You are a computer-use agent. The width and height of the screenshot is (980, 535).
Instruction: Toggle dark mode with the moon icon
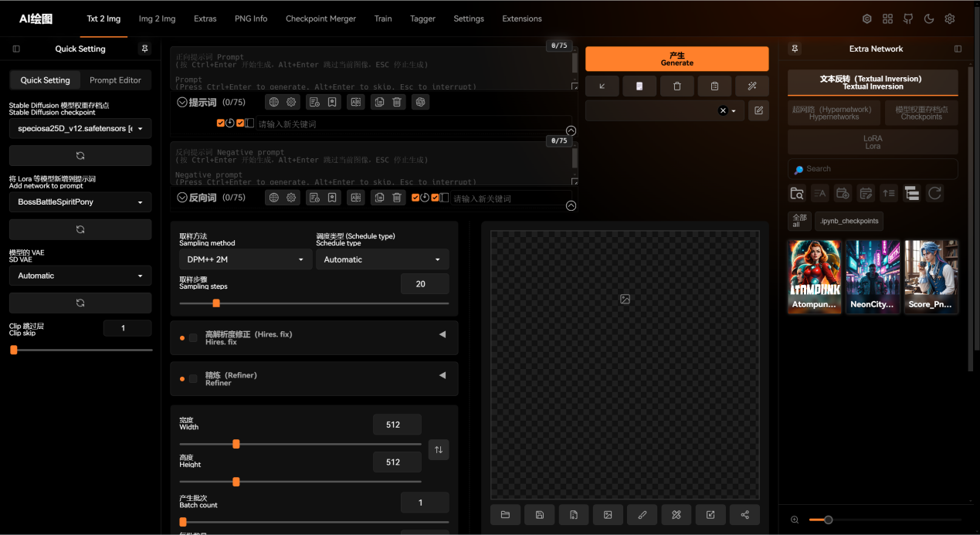click(x=929, y=19)
